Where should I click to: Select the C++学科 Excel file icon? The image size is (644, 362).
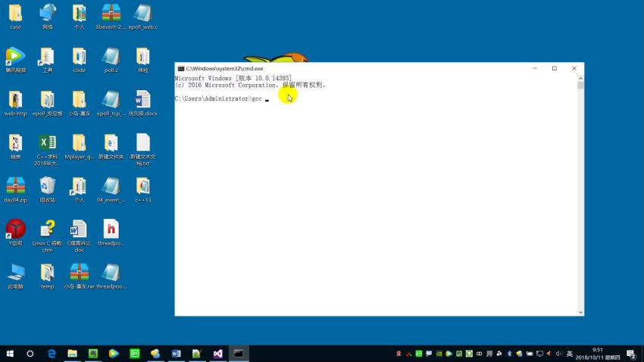pyautogui.click(x=47, y=149)
